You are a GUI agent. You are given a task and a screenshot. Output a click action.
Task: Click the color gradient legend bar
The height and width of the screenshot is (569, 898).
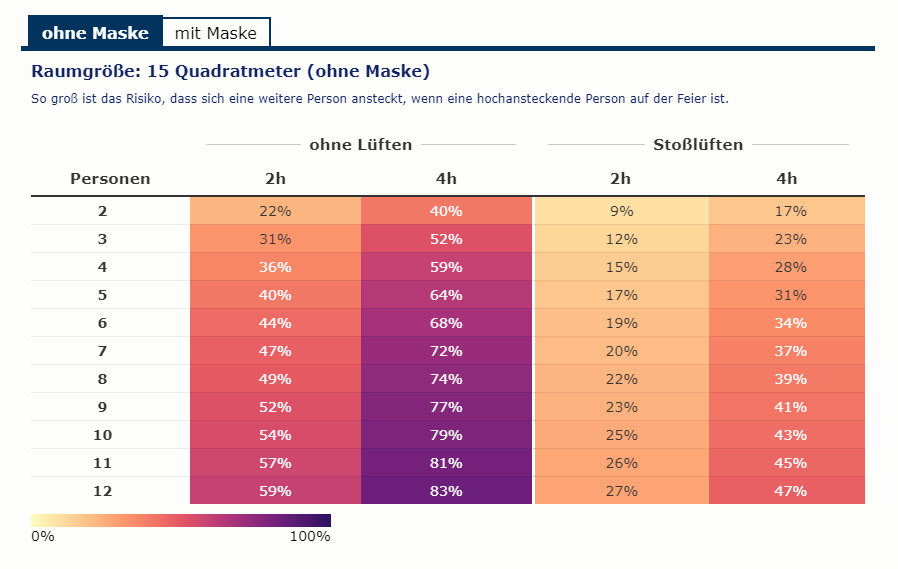181,520
